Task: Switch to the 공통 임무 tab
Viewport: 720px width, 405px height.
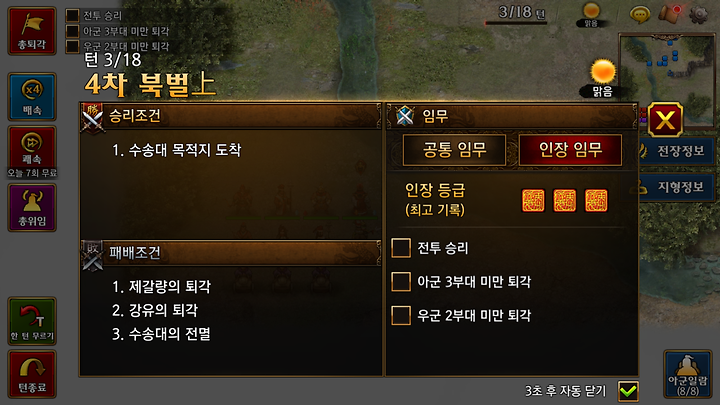Action: click(454, 150)
